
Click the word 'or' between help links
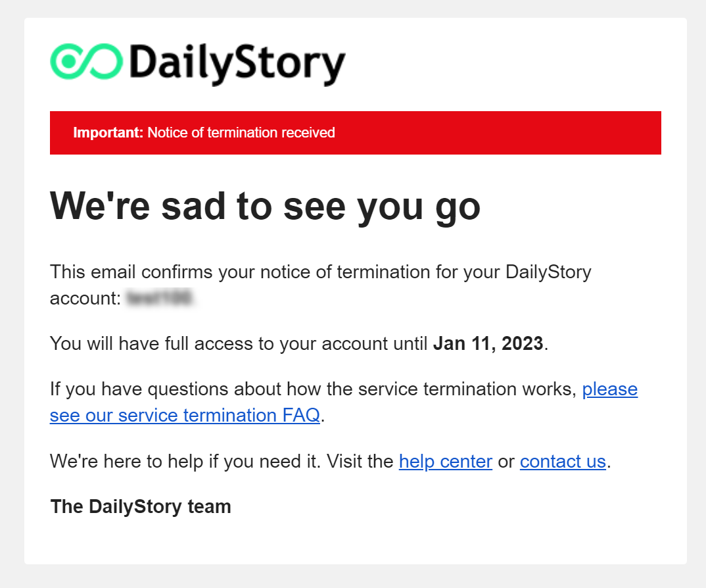pos(506,462)
